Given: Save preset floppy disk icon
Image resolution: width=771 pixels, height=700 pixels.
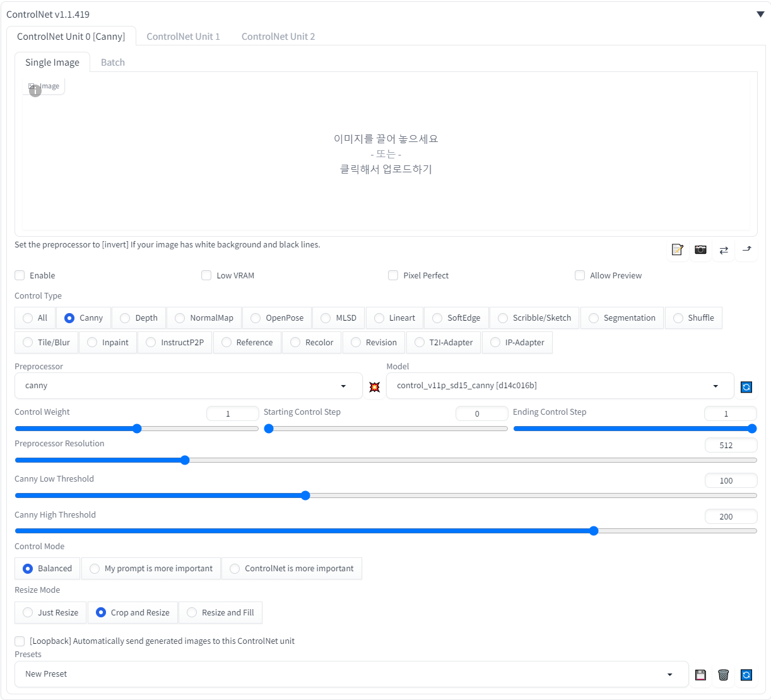Looking at the screenshot, I should point(700,675).
